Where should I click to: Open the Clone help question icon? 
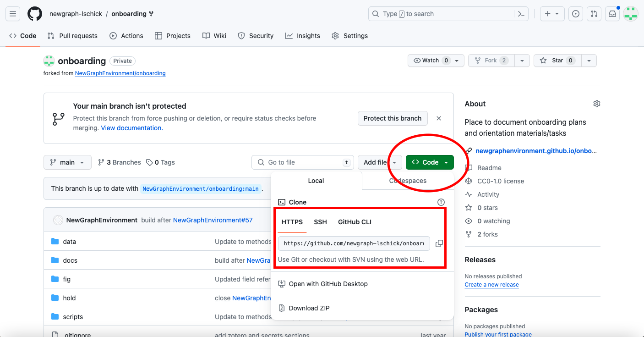pyautogui.click(x=441, y=202)
